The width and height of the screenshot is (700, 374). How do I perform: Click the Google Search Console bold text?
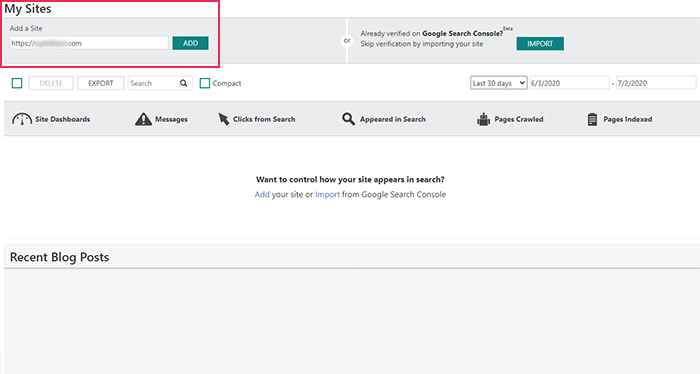[462, 33]
